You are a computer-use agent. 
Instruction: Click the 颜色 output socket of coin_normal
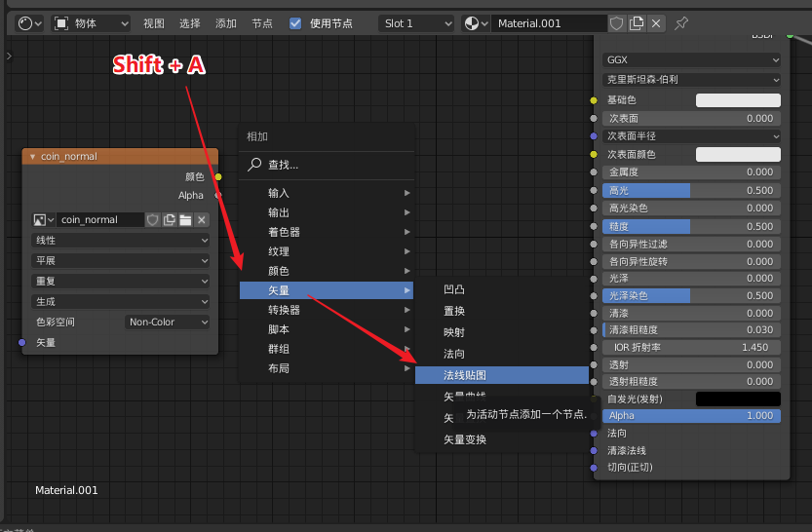point(218,177)
